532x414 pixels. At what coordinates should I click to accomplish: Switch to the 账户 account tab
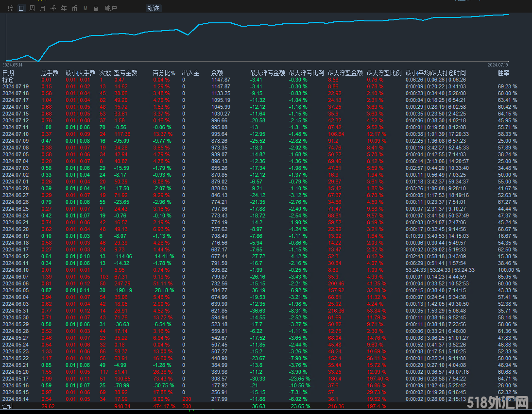tap(111, 8)
